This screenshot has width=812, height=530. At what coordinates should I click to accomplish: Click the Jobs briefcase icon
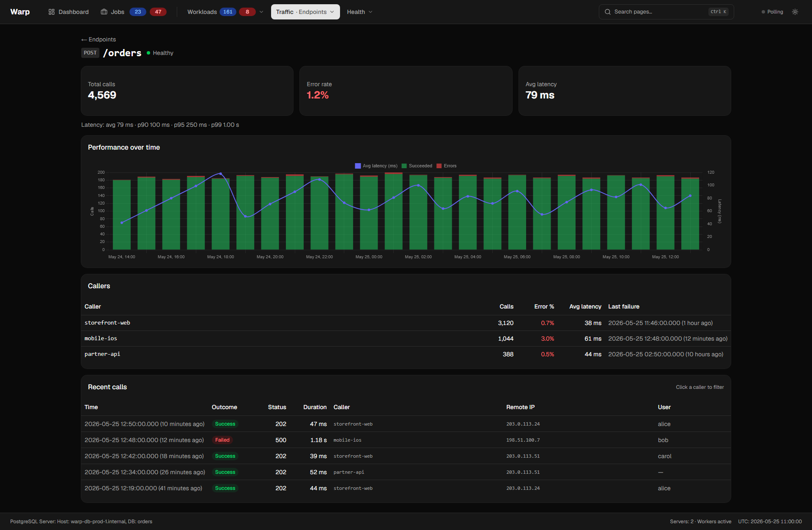[x=104, y=12]
